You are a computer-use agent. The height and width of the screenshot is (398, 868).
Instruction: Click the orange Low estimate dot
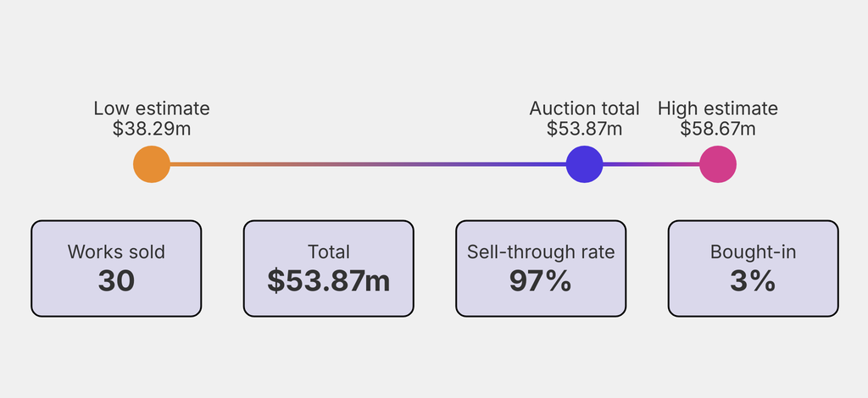click(152, 164)
